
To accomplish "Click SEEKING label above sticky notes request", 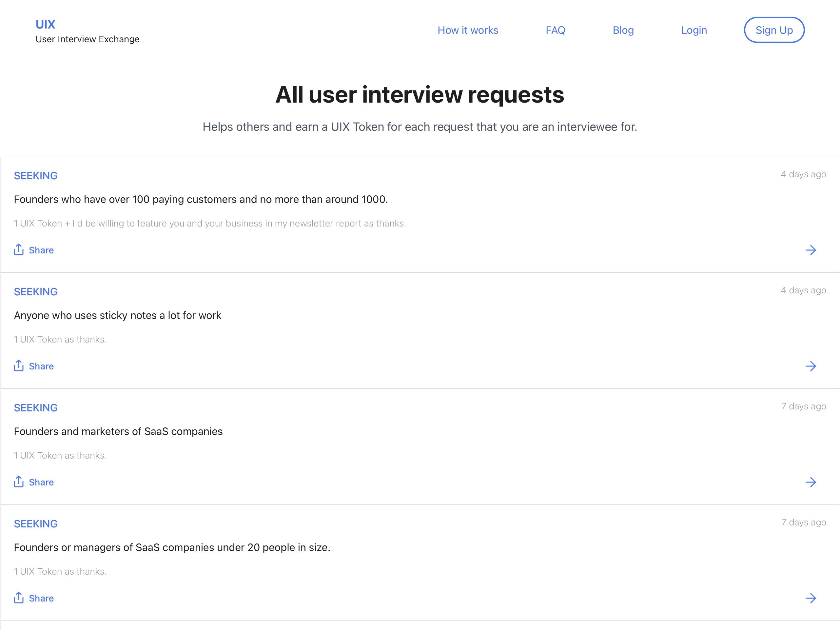I will (36, 292).
